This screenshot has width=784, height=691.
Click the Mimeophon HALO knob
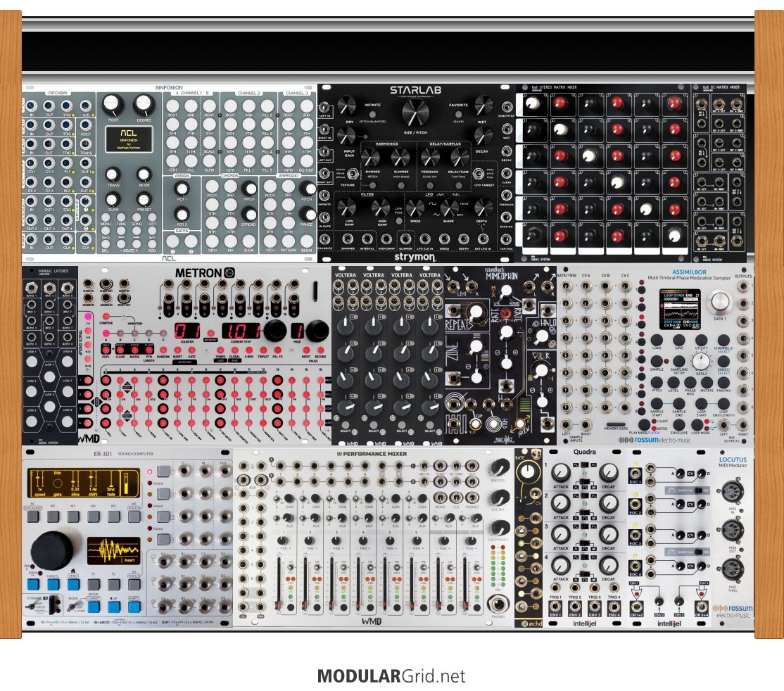click(541, 337)
